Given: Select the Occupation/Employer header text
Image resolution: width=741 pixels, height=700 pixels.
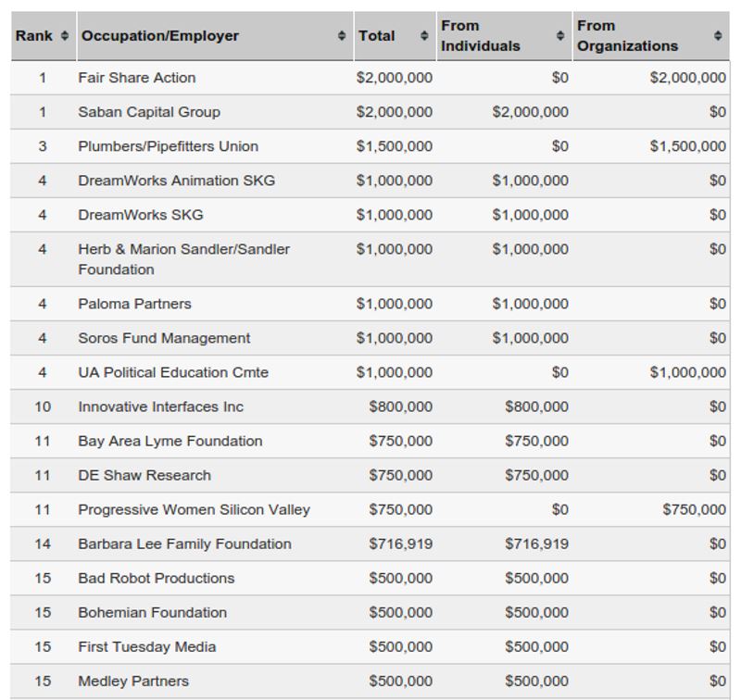Looking at the screenshot, I should [x=160, y=36].
